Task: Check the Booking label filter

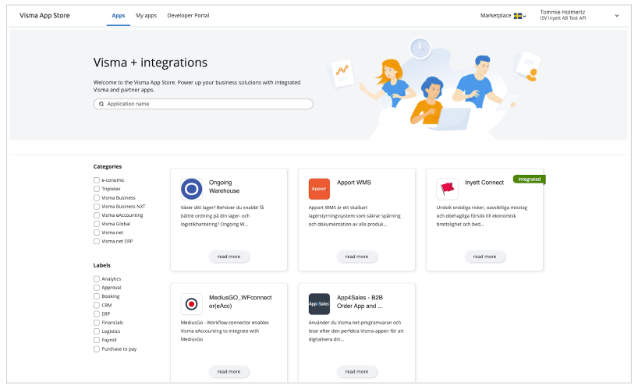Action: pos(97,297)
